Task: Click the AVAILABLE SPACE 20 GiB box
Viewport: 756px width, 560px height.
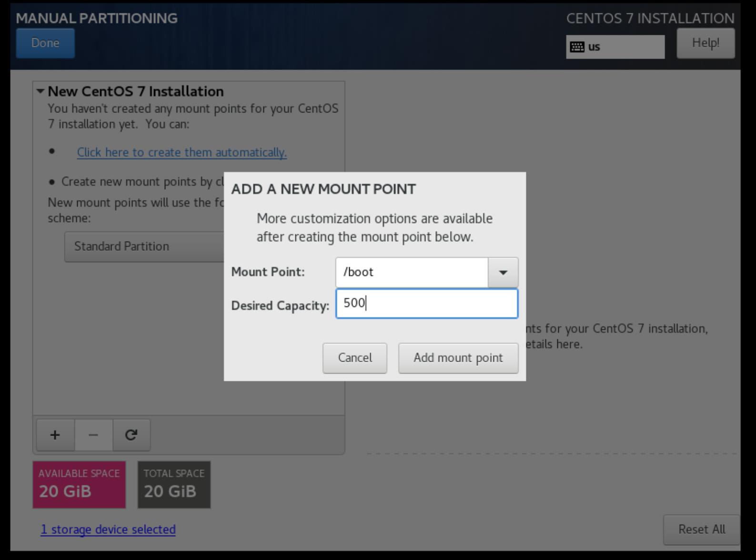Action: point(79,485)
